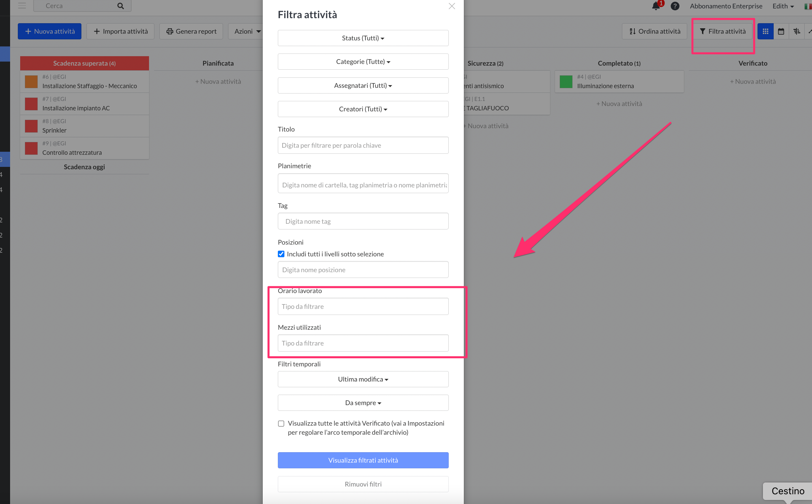Uncheck 'Includi tutti i livelli sotto selezione'
This screenshot has height=504, width=812.
(x=281, y=254)
